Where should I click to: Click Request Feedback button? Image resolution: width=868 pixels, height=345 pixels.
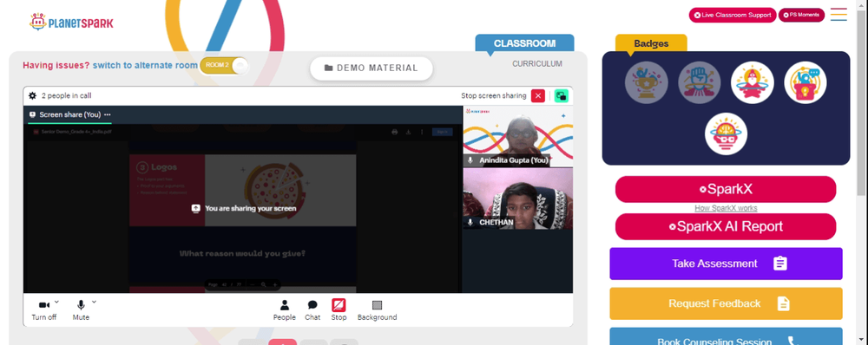726,303
